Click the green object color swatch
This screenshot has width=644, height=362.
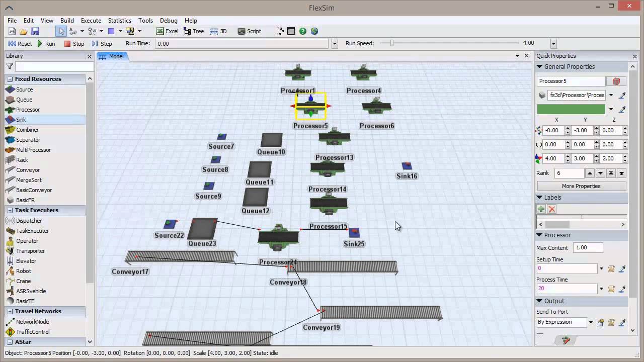point(571,109)
